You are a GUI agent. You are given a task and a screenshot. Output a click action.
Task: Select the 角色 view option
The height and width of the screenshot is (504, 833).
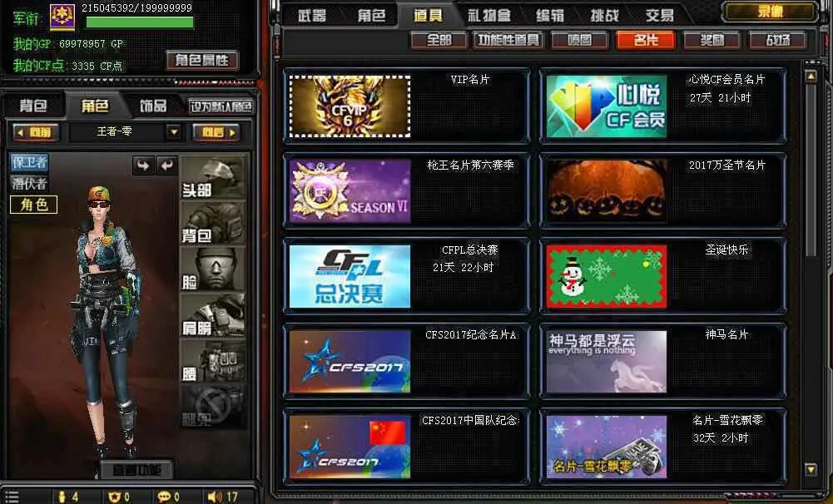33,205
